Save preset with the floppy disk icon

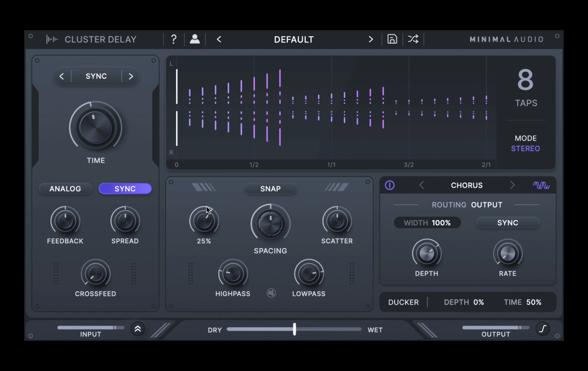pyautogui.click(x=392, y=39)
